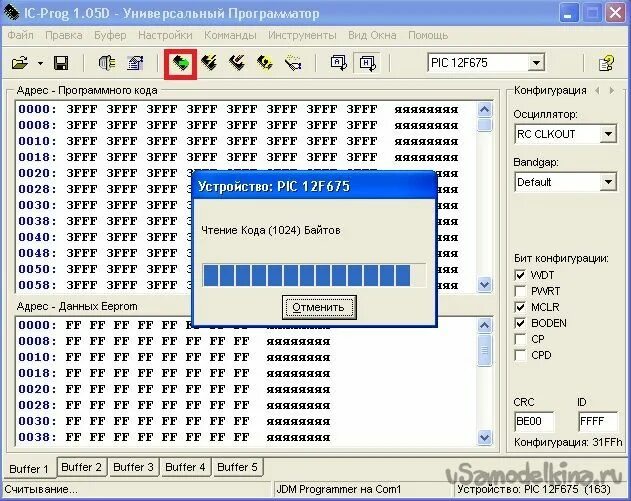Open the PIC 12F675 device dropdown

tap(536, 63)
